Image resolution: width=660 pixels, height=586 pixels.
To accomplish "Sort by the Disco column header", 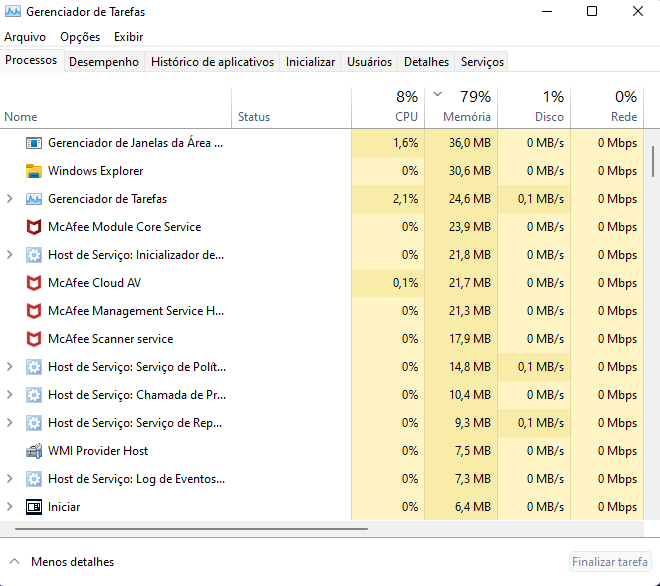I will click(534, 107).
